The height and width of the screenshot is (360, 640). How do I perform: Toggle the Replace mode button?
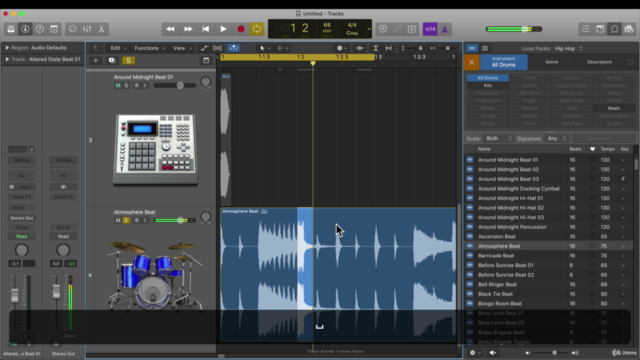[383, 29]
